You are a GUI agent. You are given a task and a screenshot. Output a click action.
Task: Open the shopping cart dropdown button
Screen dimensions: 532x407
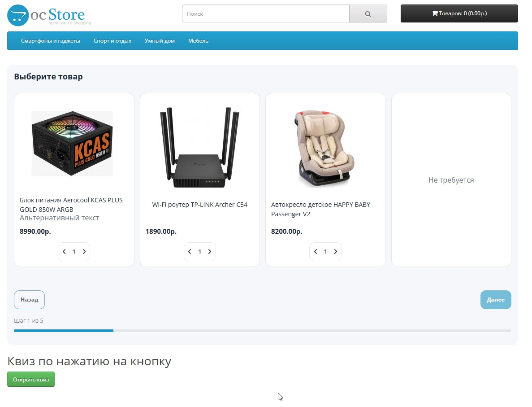[x=459, y=13]
